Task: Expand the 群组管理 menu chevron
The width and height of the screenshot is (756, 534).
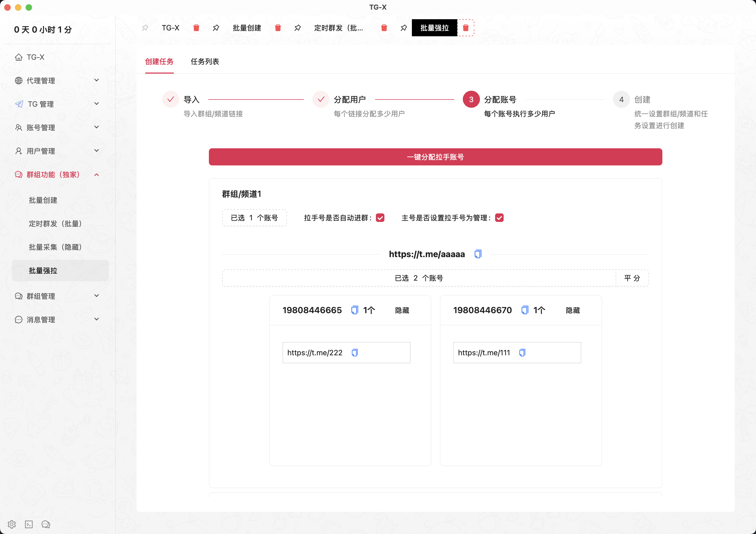Action: tap(97, 296)
